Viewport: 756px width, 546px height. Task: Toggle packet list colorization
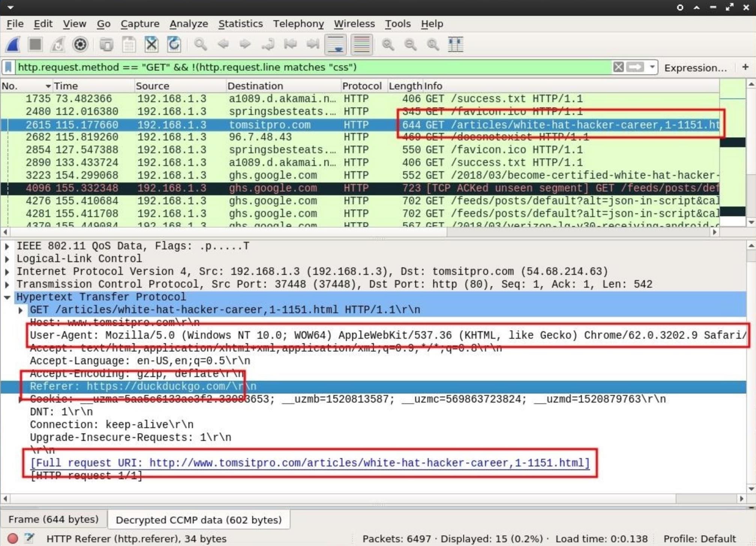pos(361,45)
